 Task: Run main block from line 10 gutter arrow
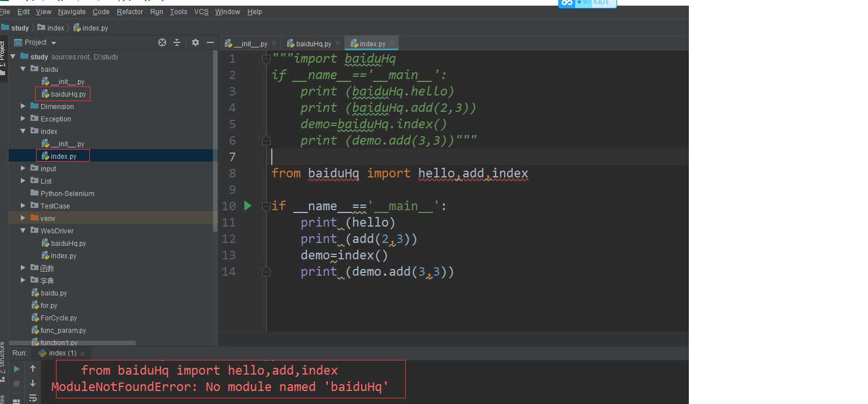pyautogui.click(x=248, y=206)
